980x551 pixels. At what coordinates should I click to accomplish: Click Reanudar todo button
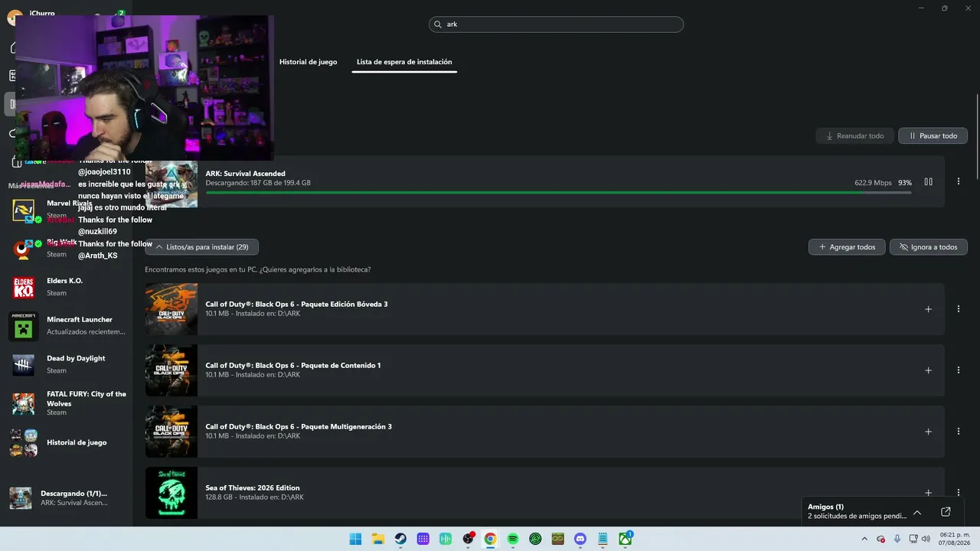pyautogui.click(x=854, y=135)
